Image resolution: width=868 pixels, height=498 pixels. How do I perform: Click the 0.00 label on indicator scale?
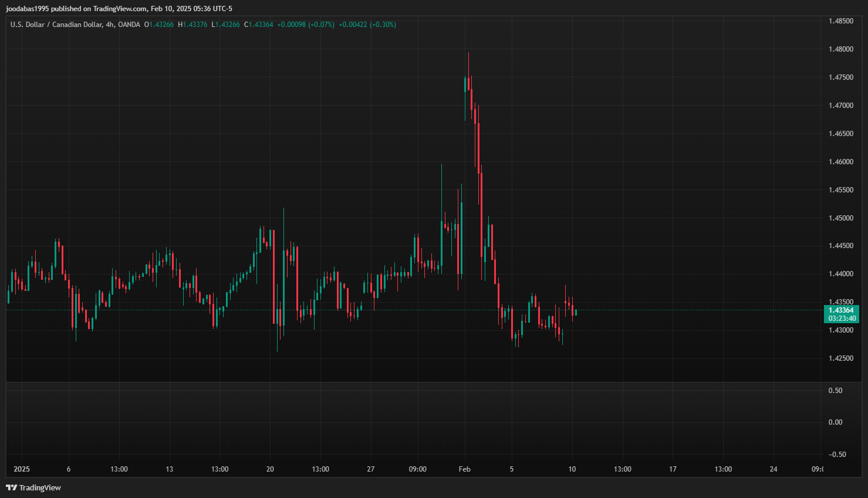835,422
